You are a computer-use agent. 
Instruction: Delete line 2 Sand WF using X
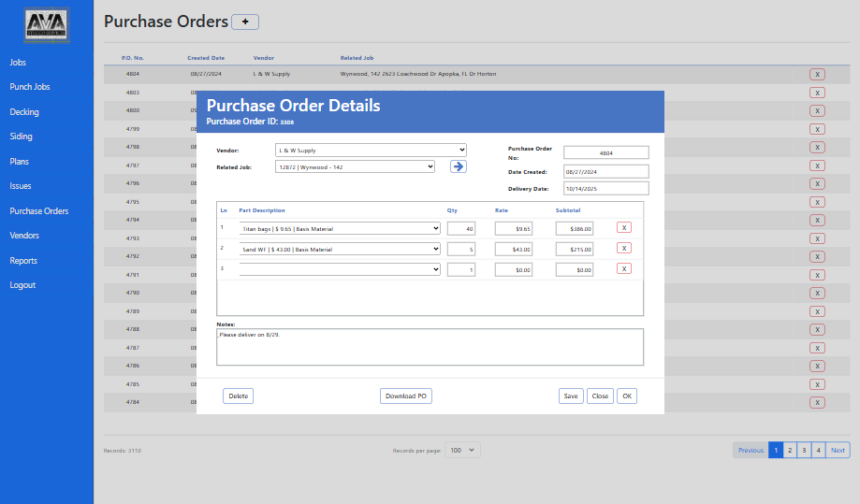coord(624,248)
